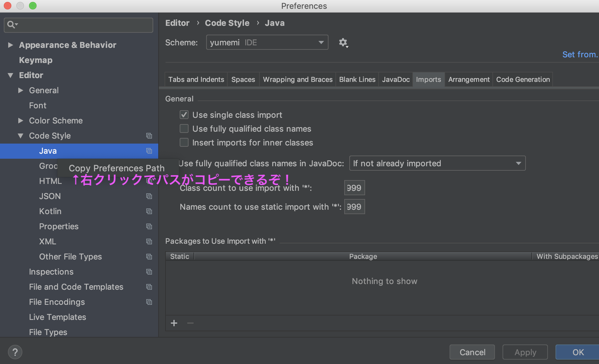
Task: Open the Code Generation tab
Action: tap(523, 79)
